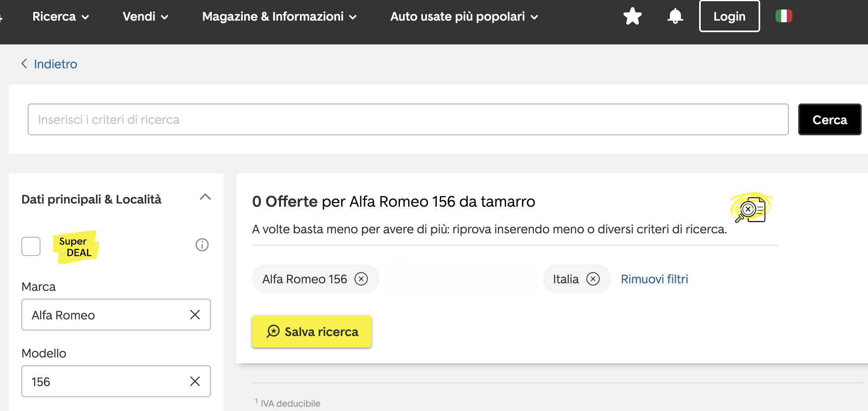Open favorites via the star icon
868x411 pixels.
click(632, 16)
